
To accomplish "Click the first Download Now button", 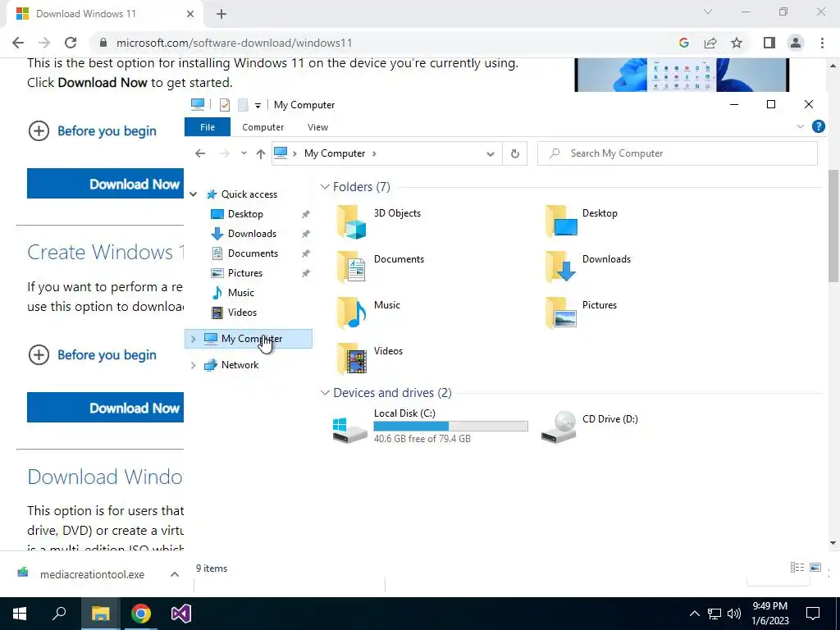I will [106, 184].
